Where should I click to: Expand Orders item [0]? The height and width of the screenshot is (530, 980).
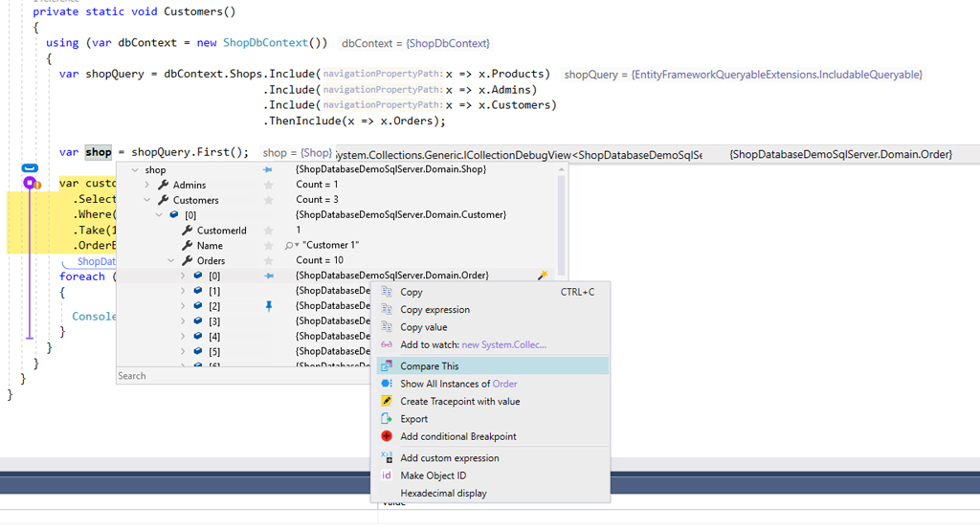point(183,275)
